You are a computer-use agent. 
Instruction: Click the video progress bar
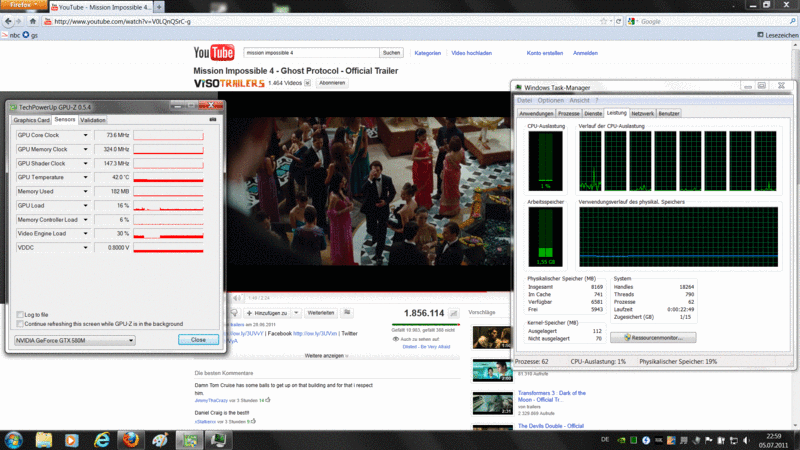pyautogui.click(x=367, y=292)
